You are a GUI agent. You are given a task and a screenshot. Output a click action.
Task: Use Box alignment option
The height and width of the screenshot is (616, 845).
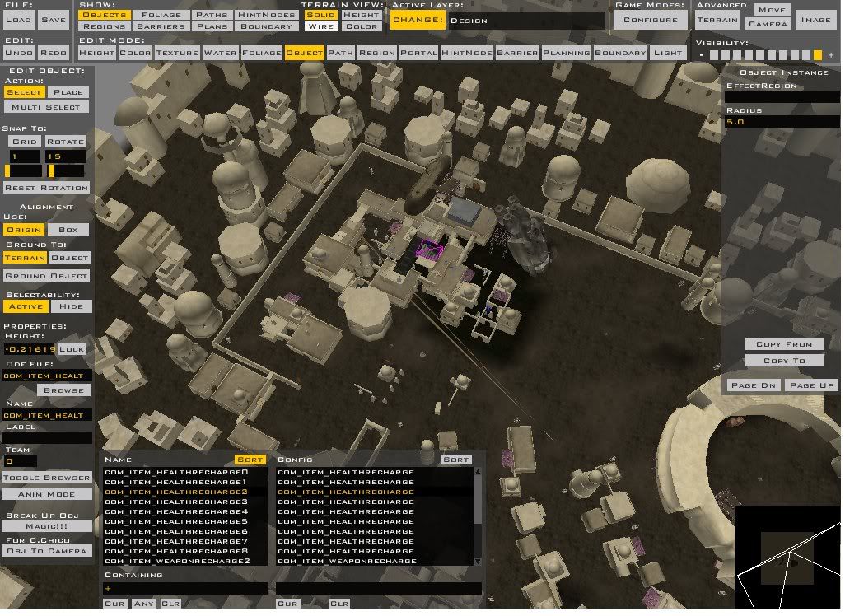[x=68, y=229]
